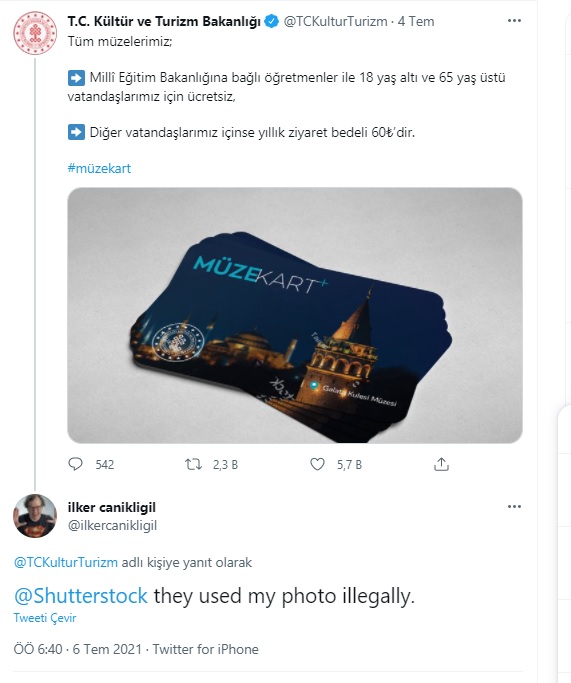The height and width of the screenshot is (683, 571).
Task: Open the #müzekart hashtag
Action: click(x=99, y=168)
